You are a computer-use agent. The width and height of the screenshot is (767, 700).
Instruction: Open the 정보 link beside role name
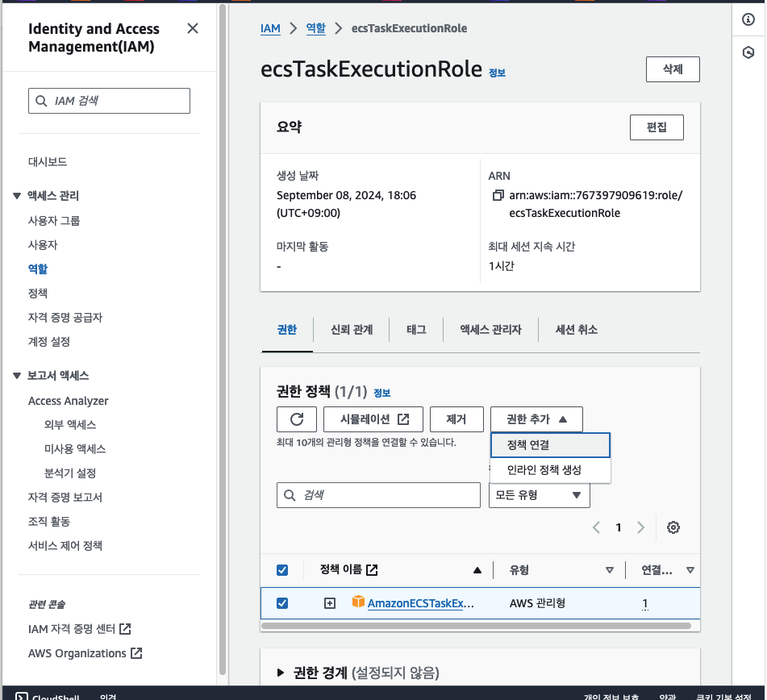click(497, 73)
